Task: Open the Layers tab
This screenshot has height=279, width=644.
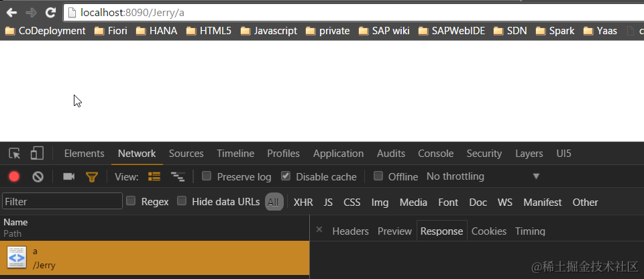Action: tap(529, 154)
